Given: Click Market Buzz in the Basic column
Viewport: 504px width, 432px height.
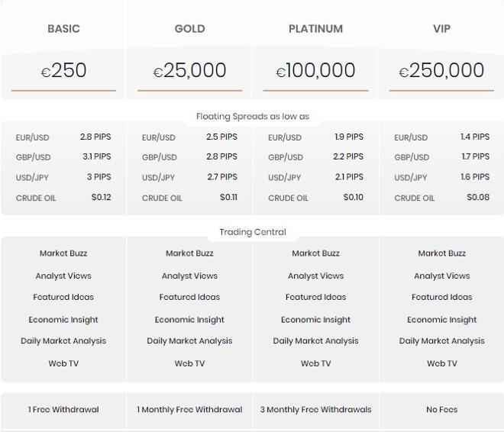Looking at the screenshot, I should [x=63, y=253].
